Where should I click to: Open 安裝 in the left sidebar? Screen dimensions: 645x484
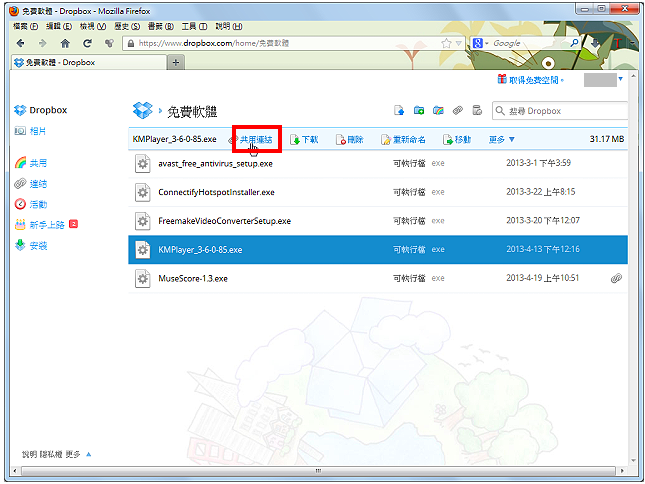pyautogui.click(x=38, y=245)
